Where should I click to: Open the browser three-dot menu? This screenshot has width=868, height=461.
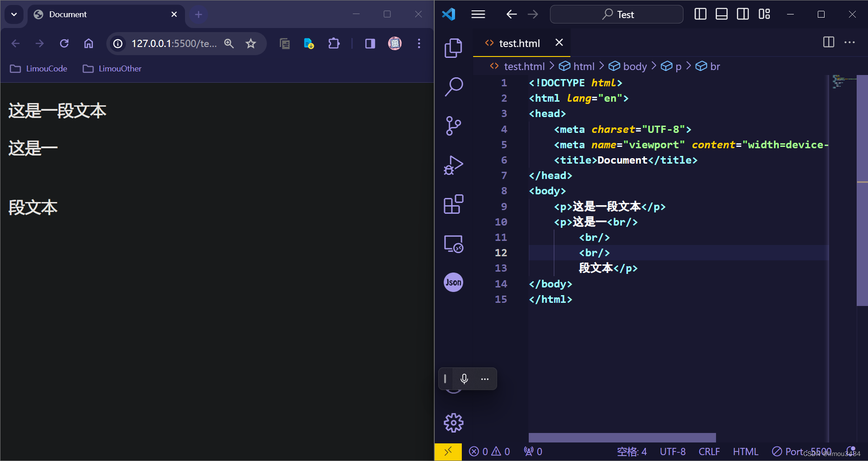(x=419, y=43)
